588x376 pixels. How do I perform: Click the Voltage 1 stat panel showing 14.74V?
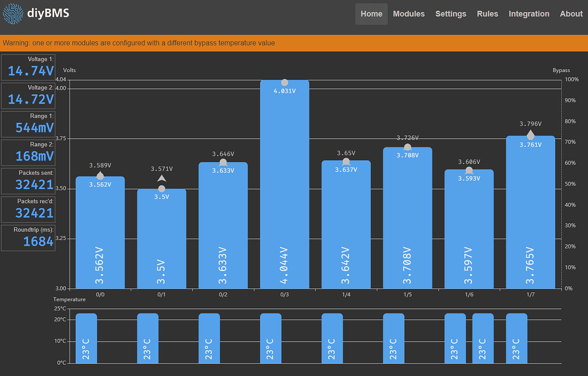(x=28, y=67)
